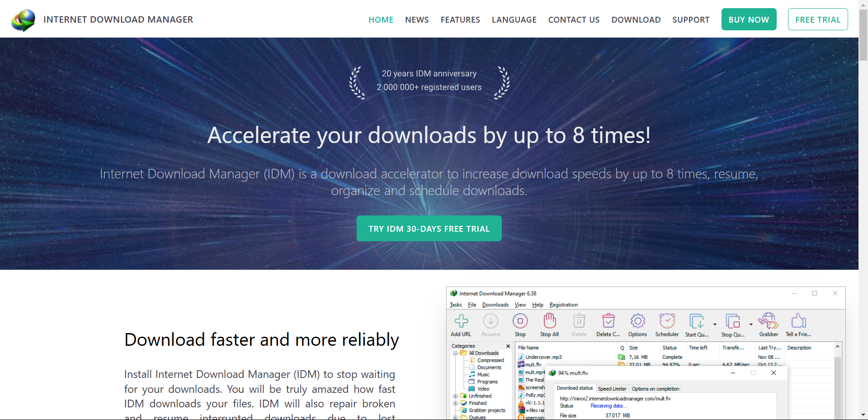Click the green BUY NOW button
868x420 pixels.
(749, 19)
